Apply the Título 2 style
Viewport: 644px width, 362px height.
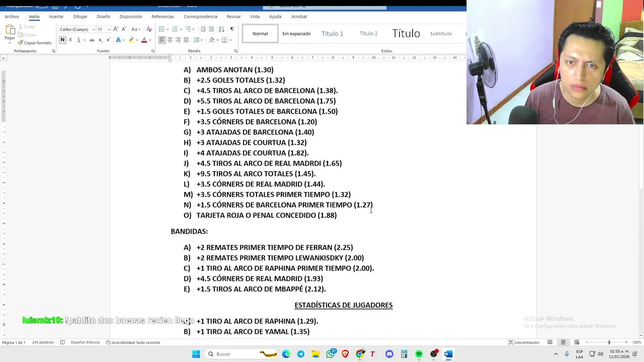click(369, 34)
